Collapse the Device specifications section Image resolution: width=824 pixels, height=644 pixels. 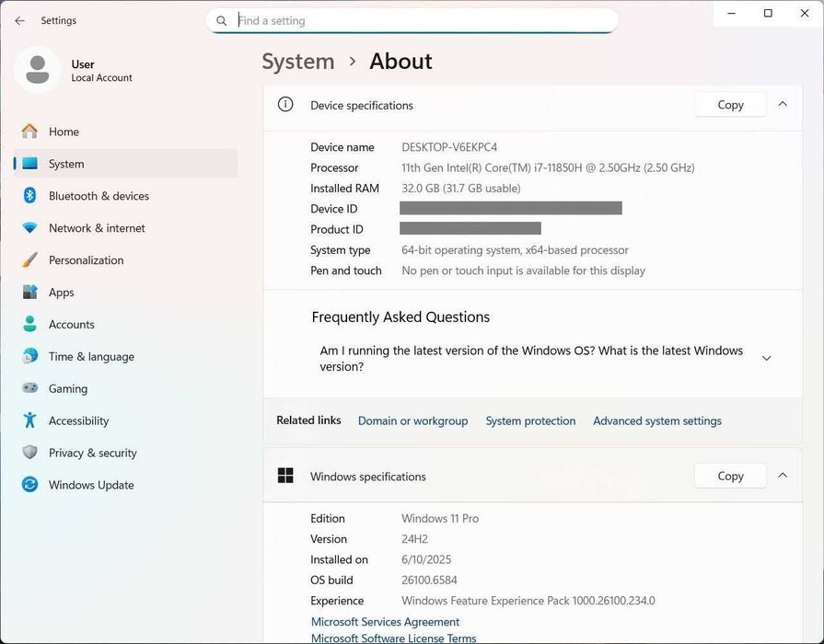[783, 104]
